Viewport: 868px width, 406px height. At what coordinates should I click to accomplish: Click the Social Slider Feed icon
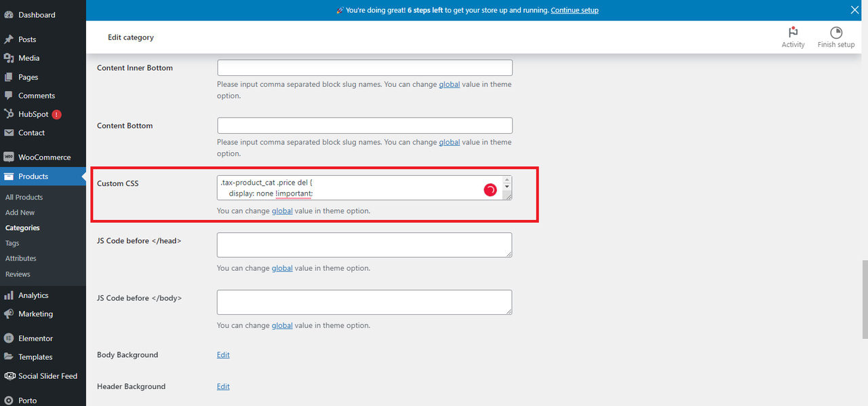point(9,376)
